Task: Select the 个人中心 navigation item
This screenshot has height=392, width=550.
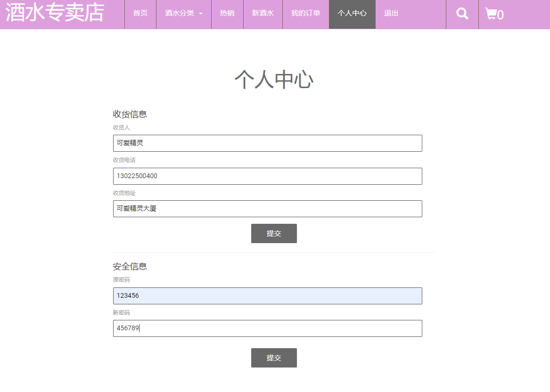Action: (x=352, y=13)
